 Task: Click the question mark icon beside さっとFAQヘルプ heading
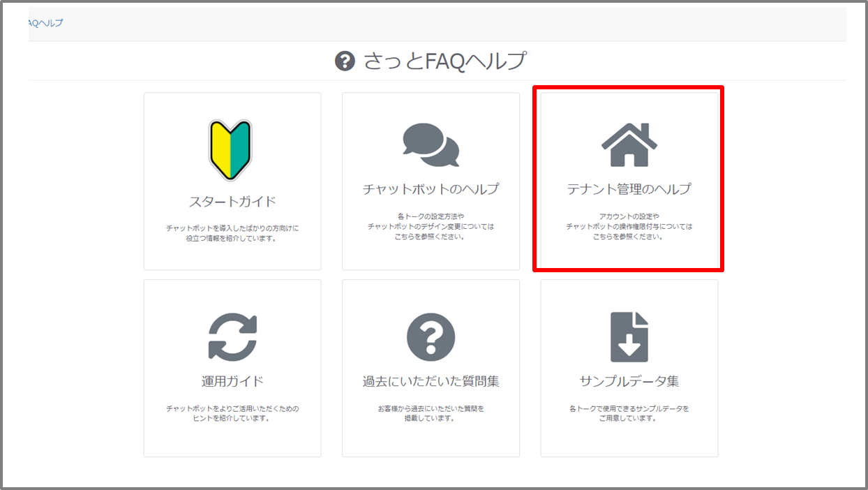click(345, 61)
